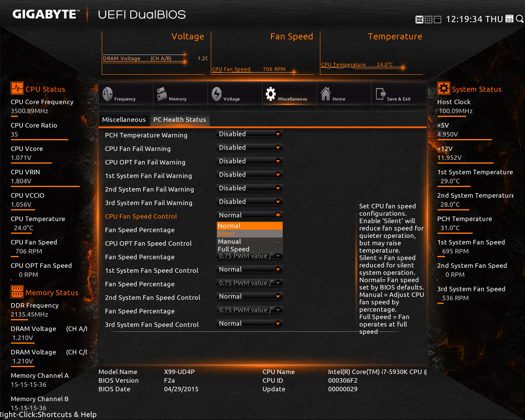
Task: Click the model name X99-UD4P
Action: (179, 372)
